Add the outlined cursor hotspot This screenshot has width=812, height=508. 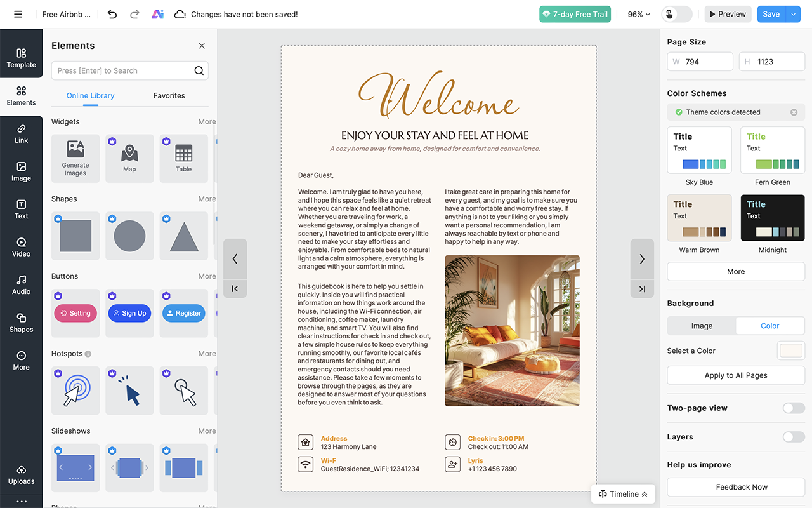click(184, 391)
